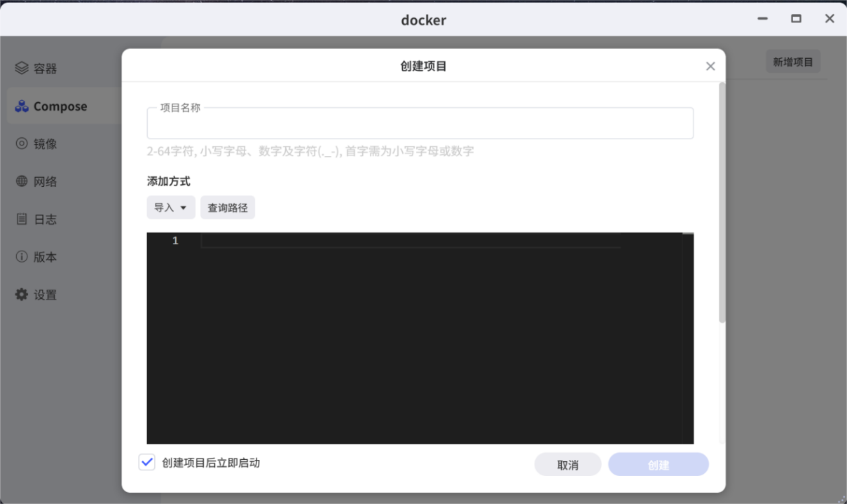The image size is (847, 504).
Task: Open 日志 in the sidebar
Action: point(45,219)
